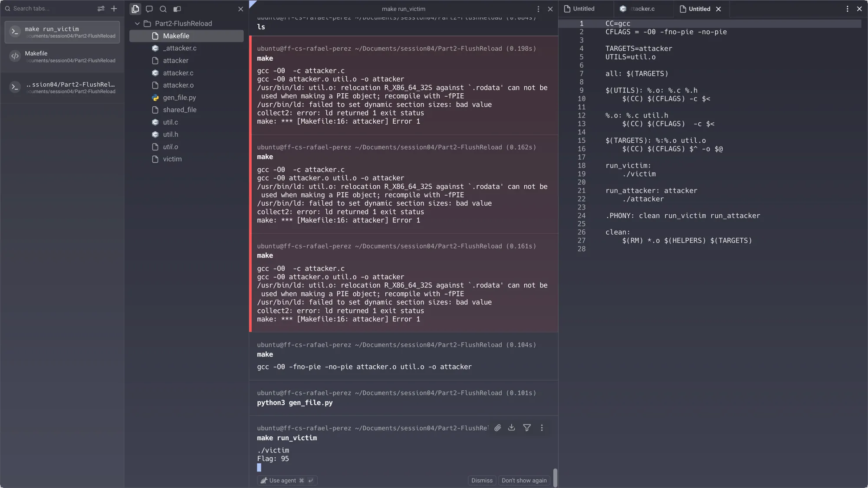This screenshot has height=488, width=868.
Task: Toggle the panel layout icon in file sidebar
Action: pyautogui.click(x=177, y=9)
